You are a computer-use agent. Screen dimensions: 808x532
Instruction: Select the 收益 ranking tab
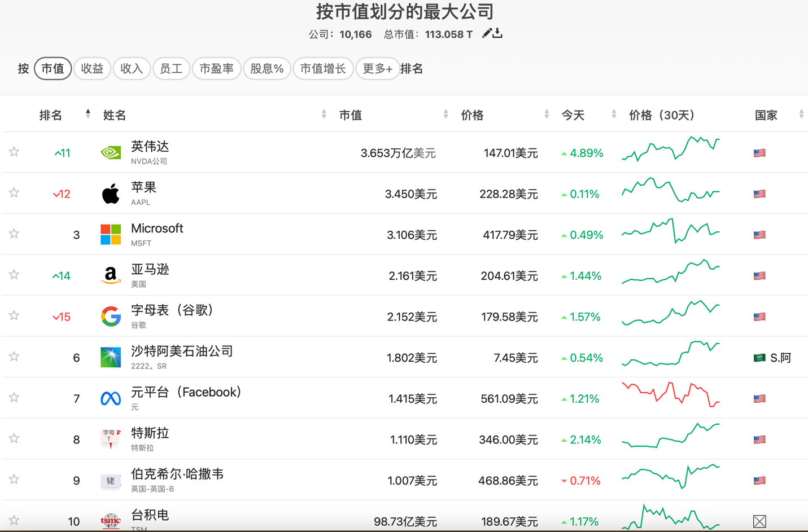pyautogui.click(x=92, y=69)
